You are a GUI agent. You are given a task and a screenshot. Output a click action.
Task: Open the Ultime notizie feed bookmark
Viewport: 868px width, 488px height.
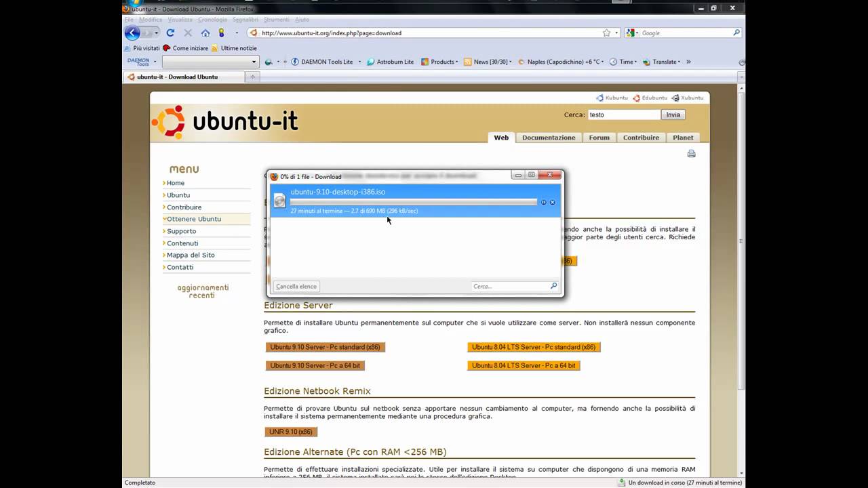tap(234, 48)
